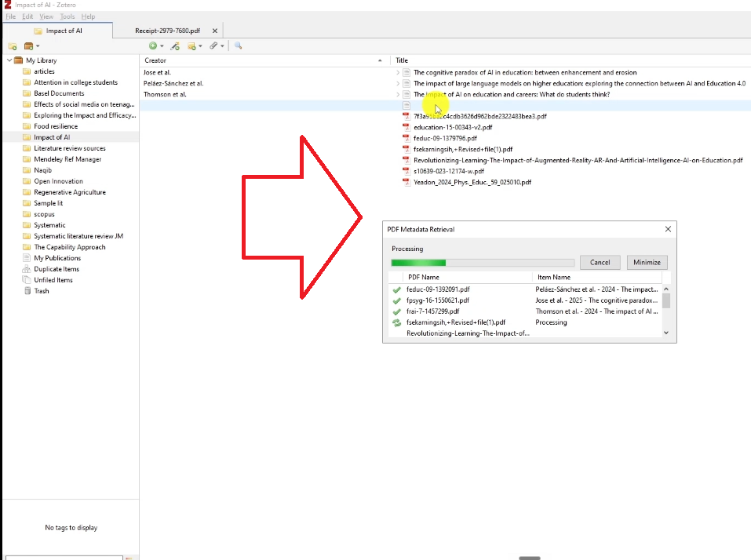This screenshot has width=751, height=560.
Task: Open the Trash
Action: 41,291
